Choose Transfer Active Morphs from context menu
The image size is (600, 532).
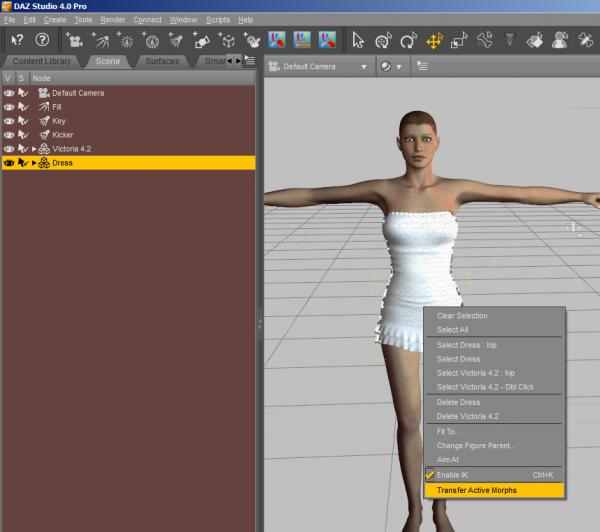[494, 490]
